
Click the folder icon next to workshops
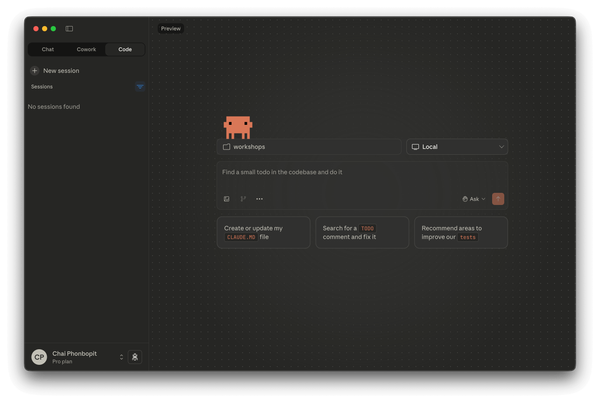pyautogui.click(x=227, y=147)
